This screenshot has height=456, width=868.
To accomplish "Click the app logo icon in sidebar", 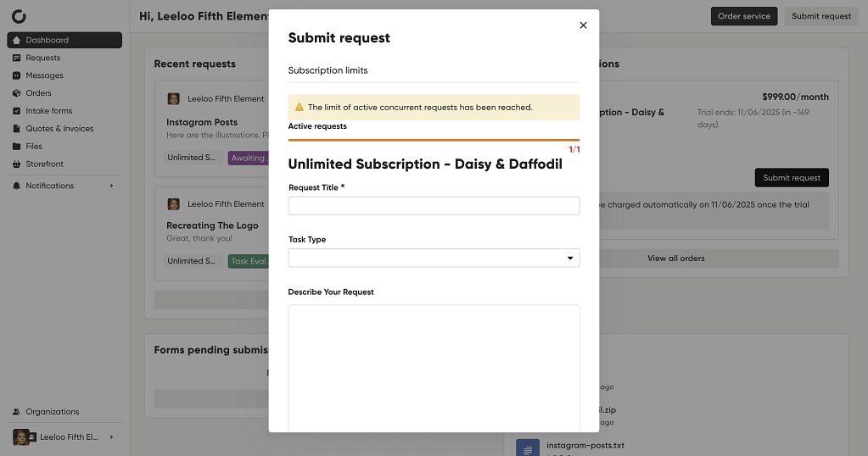I will click(19, 17).
